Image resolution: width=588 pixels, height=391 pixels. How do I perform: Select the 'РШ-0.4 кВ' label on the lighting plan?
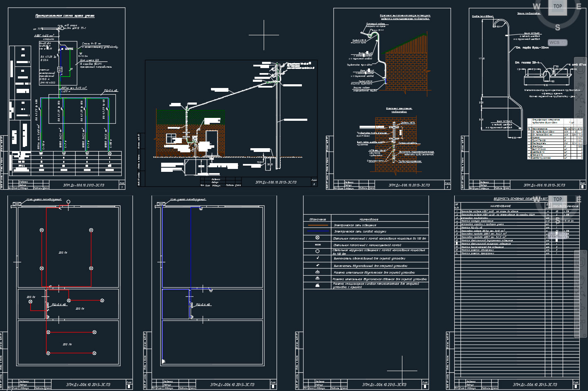click(x=59, y=305)
